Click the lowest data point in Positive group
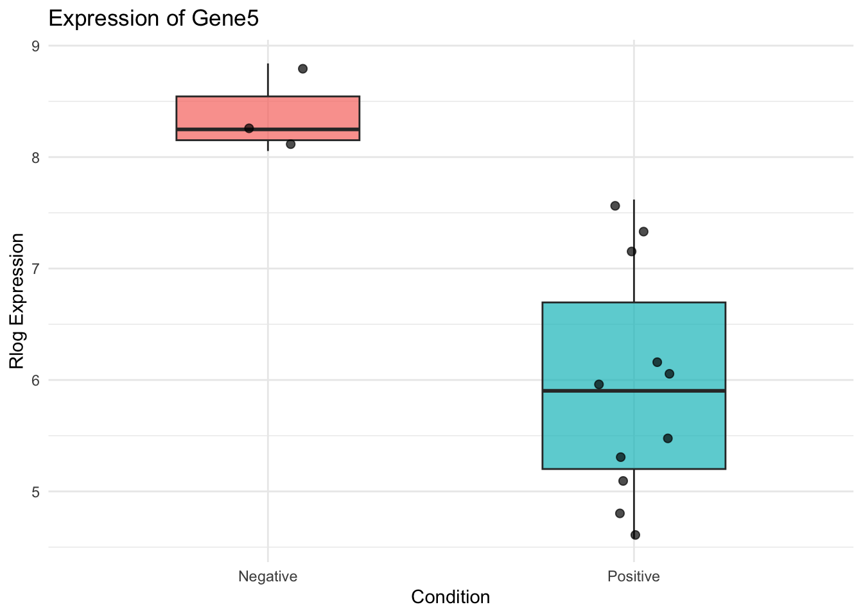Viewport: 863px width, 616px height. (635, 535)
